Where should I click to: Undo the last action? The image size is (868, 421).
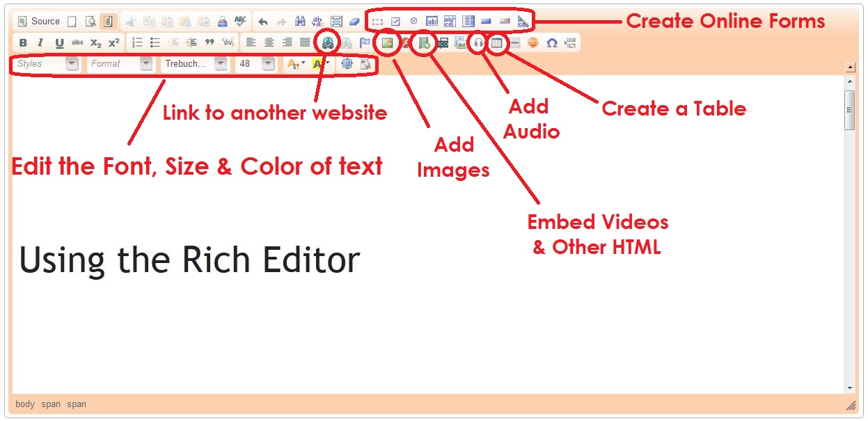click(x=263, y=22)
